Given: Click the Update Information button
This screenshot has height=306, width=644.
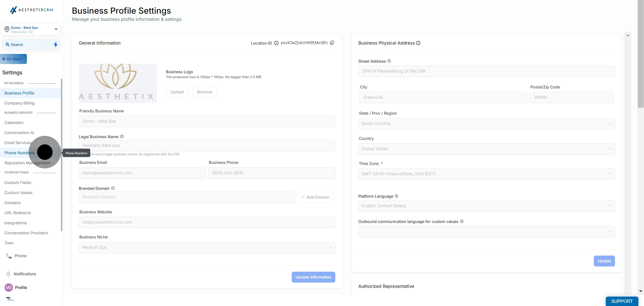Looking at the screenshot, I should [313, 277].
